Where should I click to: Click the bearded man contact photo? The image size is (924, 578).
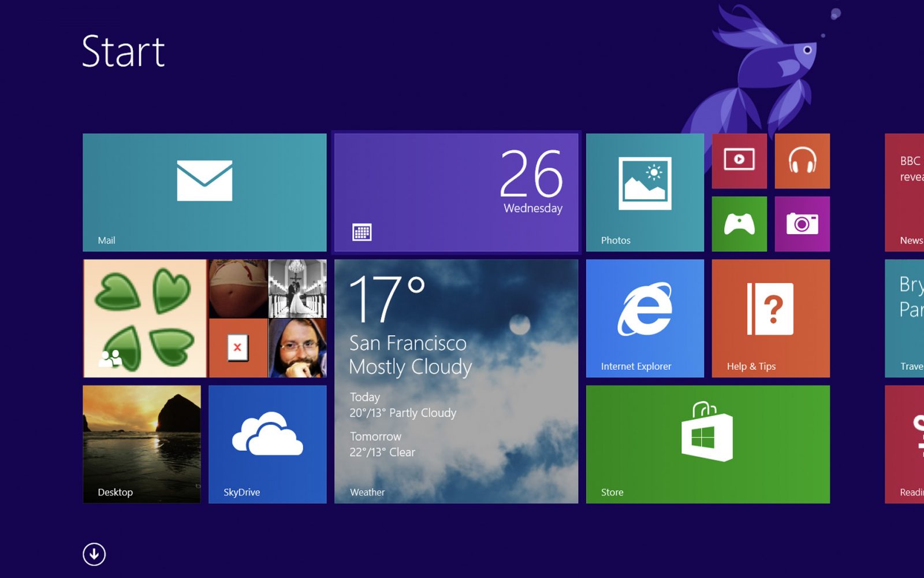point(297,348)
